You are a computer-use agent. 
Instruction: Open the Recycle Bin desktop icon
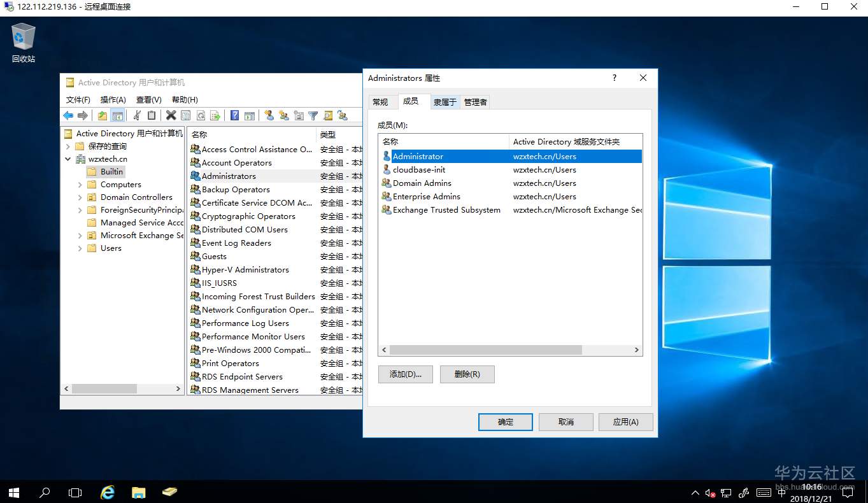[24, 43]
